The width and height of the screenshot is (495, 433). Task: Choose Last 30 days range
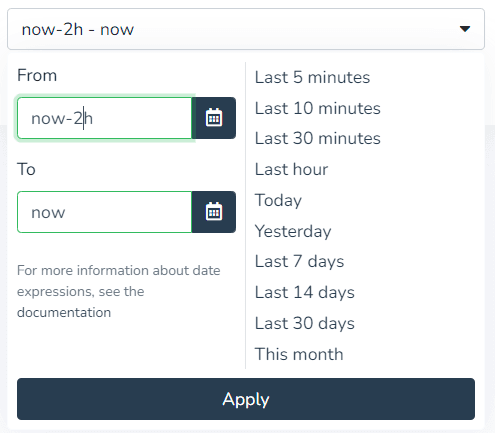pos(305,323)
